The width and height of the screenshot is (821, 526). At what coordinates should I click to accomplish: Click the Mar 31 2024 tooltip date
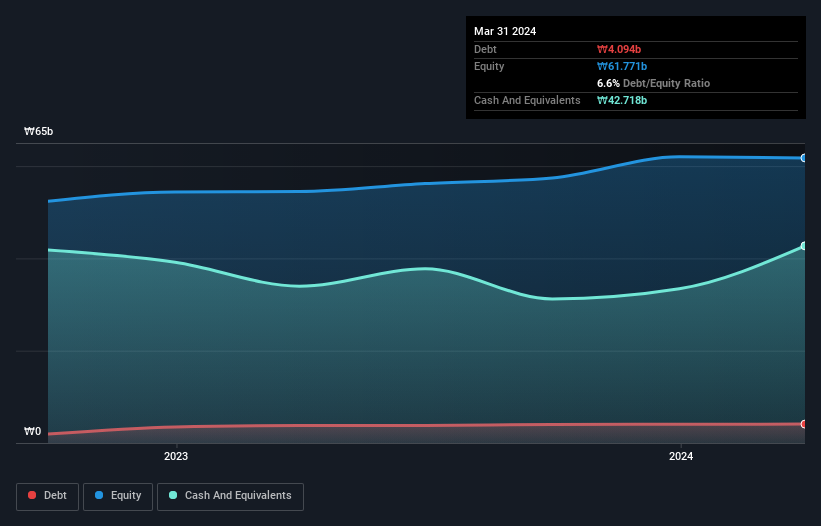pyautogui.click(x=505, y=31)
